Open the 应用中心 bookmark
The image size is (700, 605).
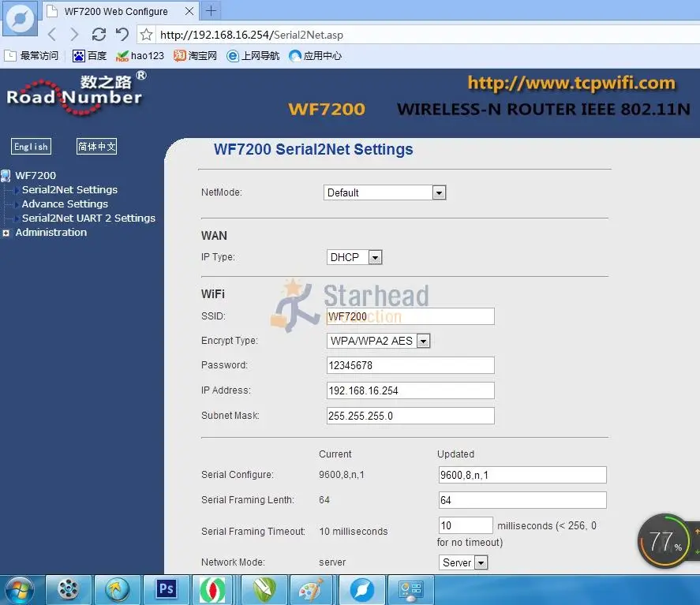pyautogui.click(x=315, y=56)
